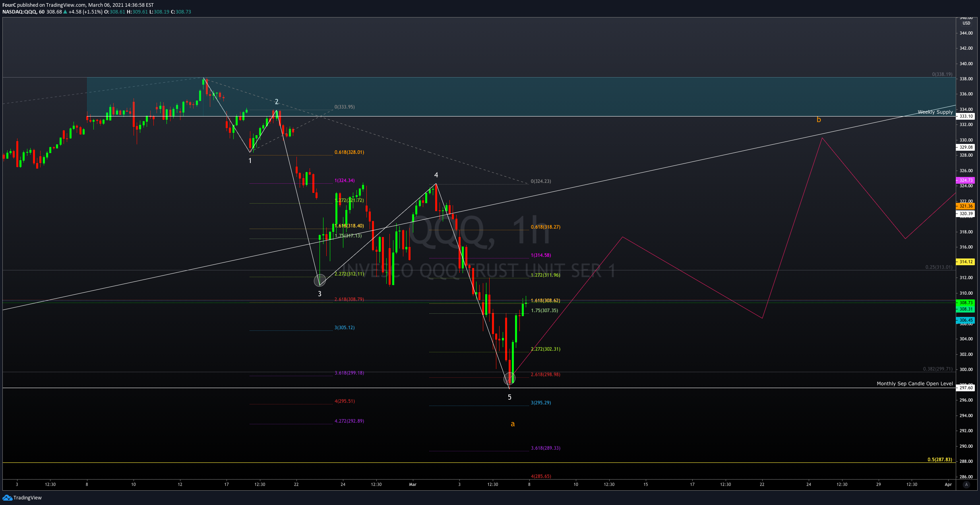
Task: Click the wave label '2' near the supply zone
Action: 277,102
